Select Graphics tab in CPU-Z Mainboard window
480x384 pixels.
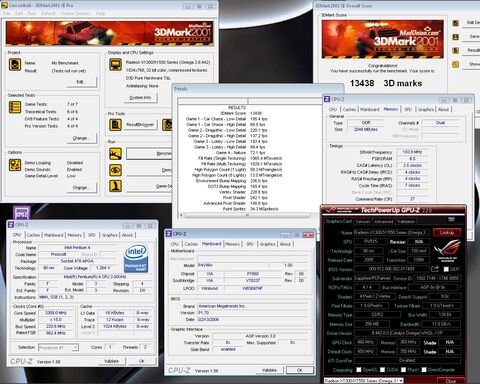268,244
